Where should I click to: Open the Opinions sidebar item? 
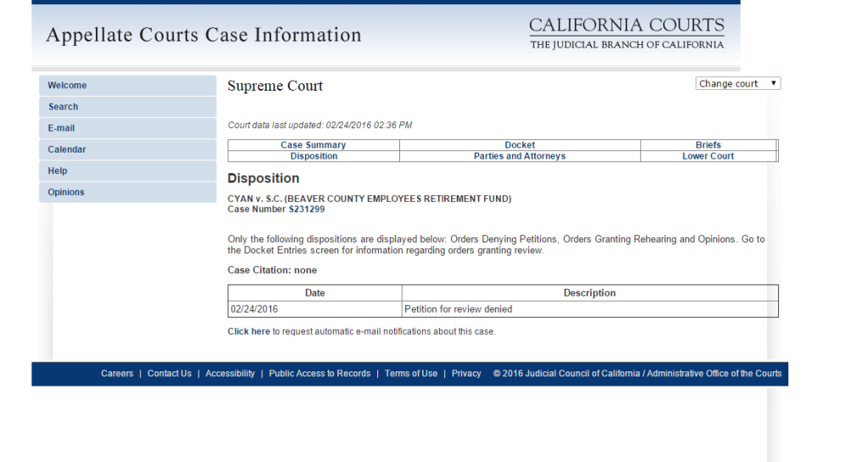click(x=127, y=192)
